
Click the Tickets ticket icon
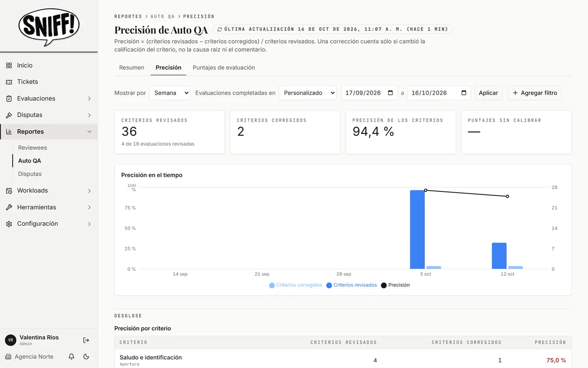tap(9, 82)
